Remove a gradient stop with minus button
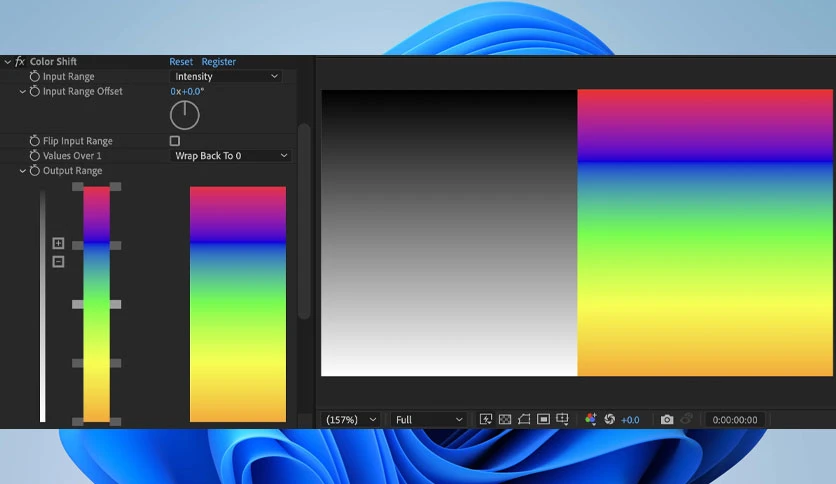Image resolution: width=836 pixels, height=484 pixels. [58, 262]
